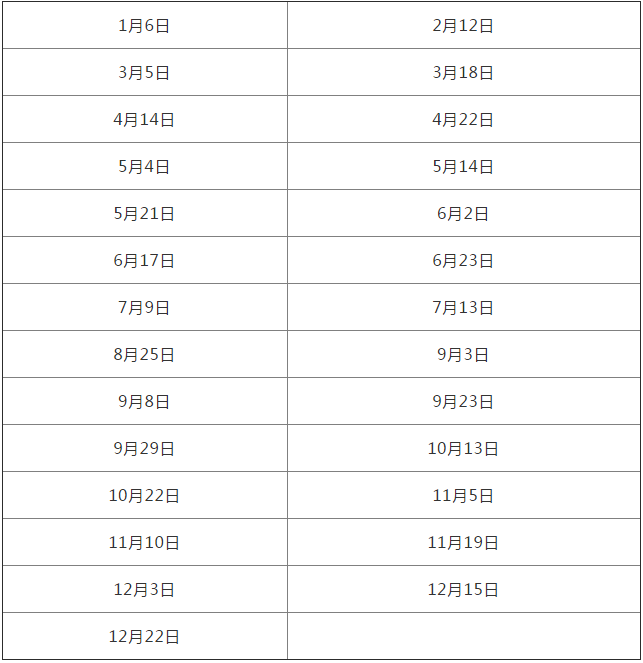643x663 pixels.
Task: Select the 6月2日 table cell
Action: (464, 213)
